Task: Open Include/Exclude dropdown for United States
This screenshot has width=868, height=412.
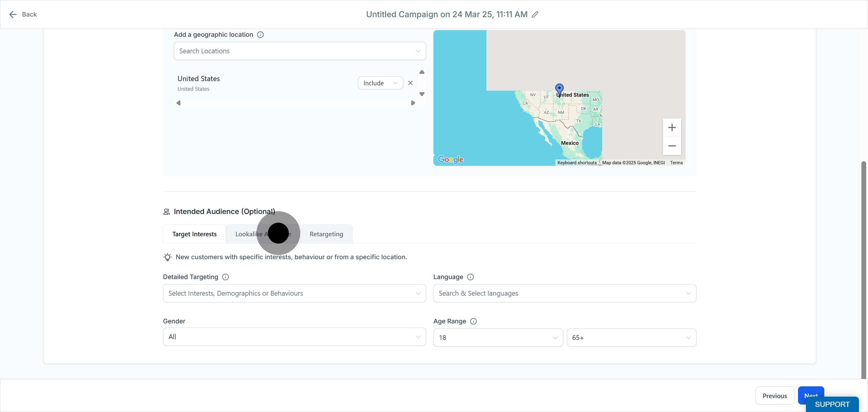Action: click(x=380, y=83)
